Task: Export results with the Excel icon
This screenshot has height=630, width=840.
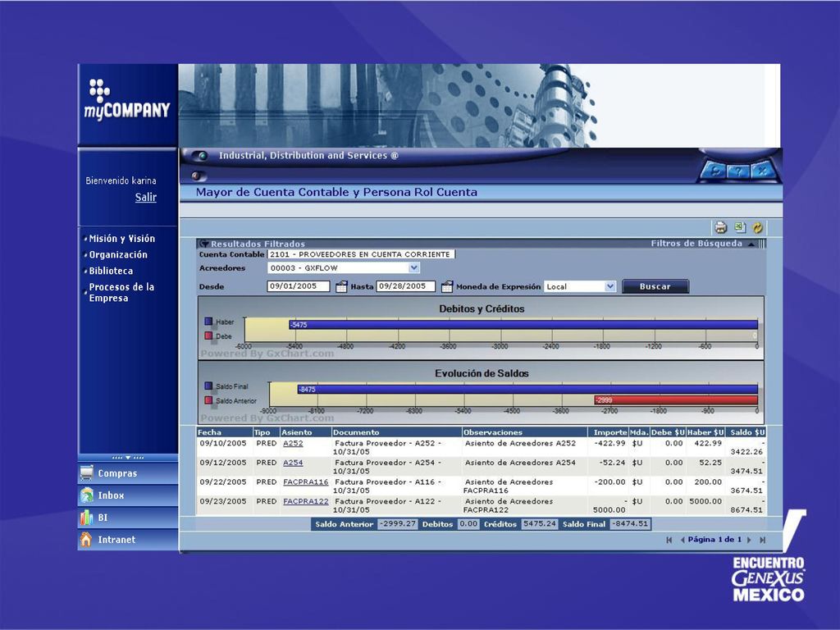Action: point(740,228)
